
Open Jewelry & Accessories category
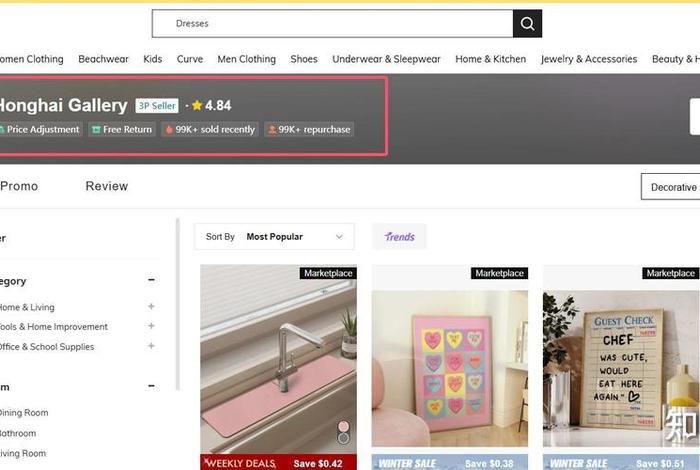click(x=589, y=59)
